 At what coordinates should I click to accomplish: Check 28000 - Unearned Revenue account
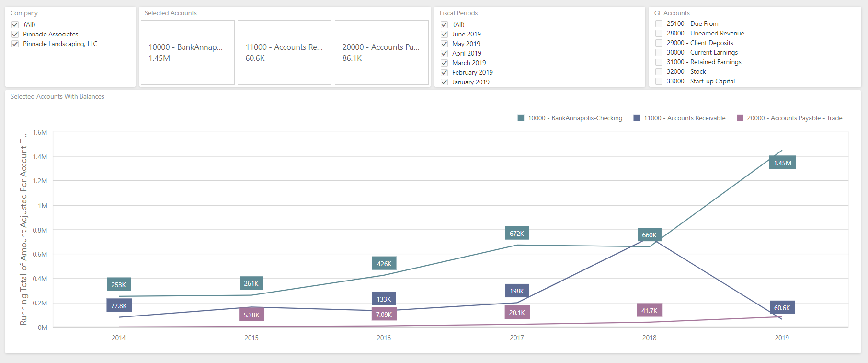coord(659,33)
